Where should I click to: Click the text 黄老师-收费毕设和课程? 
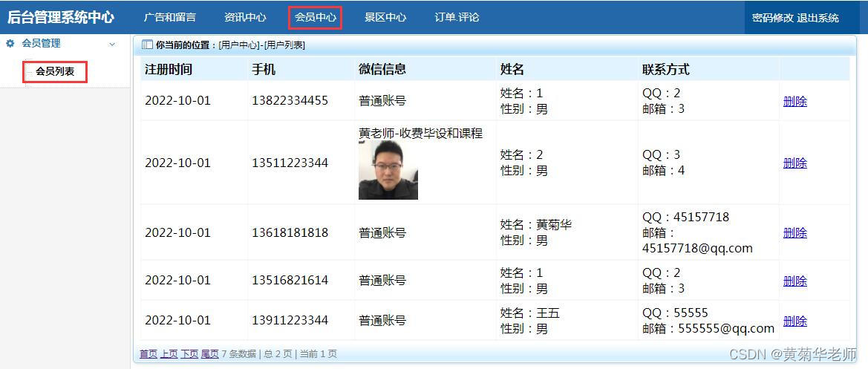click(421, 134)
